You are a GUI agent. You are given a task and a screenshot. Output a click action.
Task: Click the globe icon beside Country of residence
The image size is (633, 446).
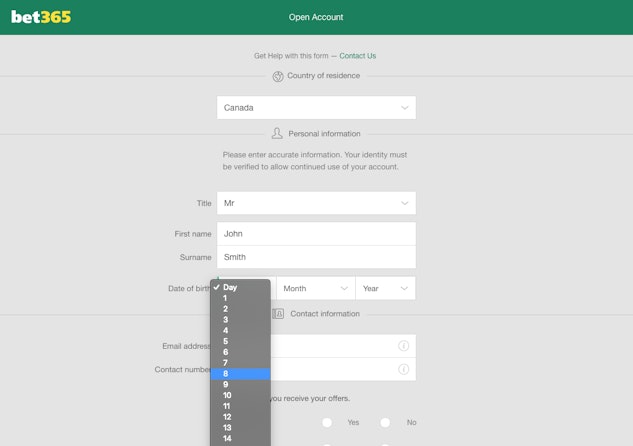pos(277,76)
